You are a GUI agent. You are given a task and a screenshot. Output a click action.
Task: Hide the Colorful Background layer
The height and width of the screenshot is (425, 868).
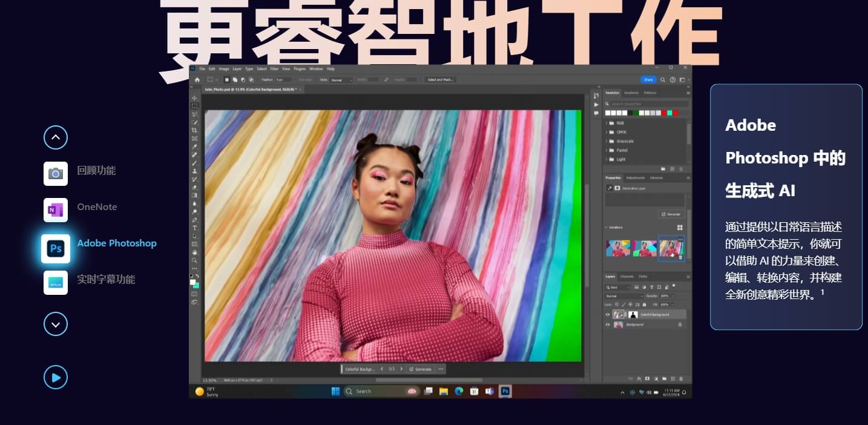(x=608, y=314)
